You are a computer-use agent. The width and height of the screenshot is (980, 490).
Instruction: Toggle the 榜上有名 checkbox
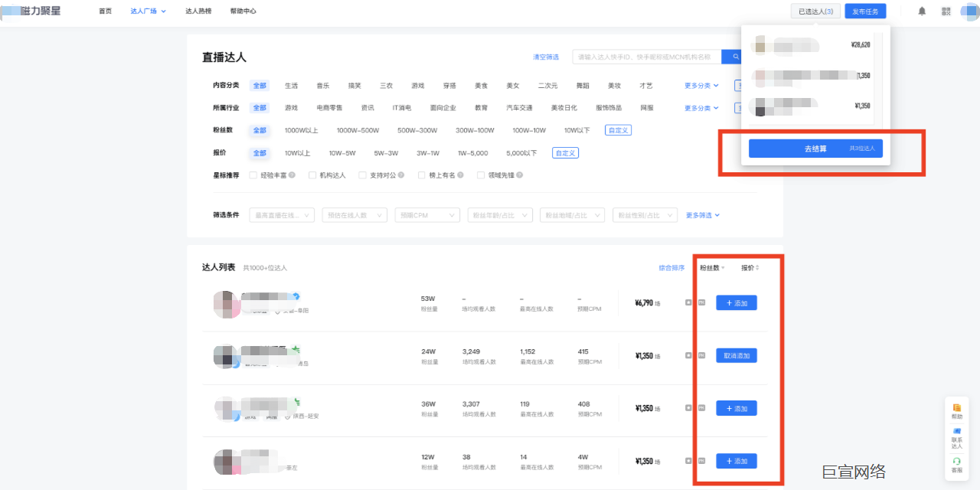[x=421, y=175]
